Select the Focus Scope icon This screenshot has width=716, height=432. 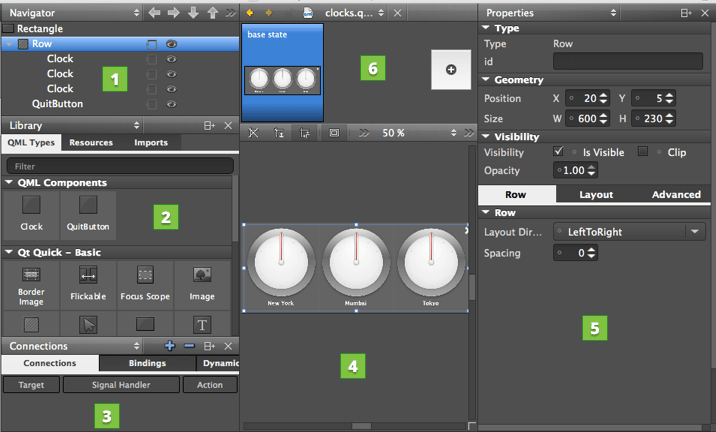[x=145, y=275]
